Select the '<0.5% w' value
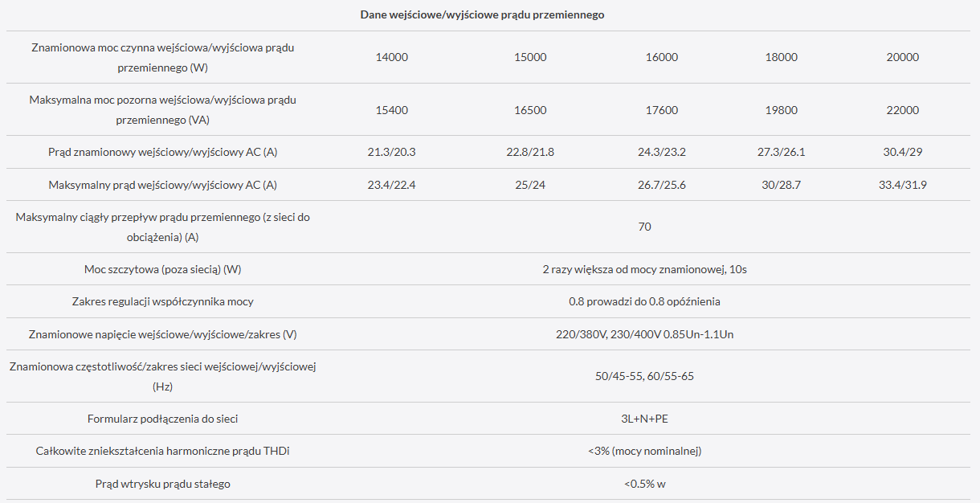Image resolution: width=980 pixels, height=503 pixels. tap(644, 484)
